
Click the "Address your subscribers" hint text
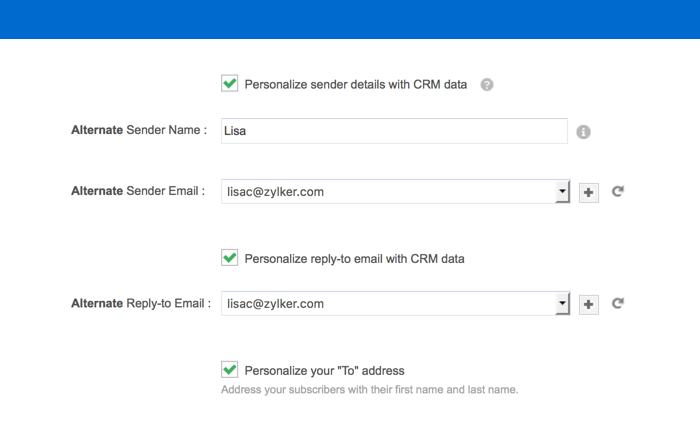point(370,390)
